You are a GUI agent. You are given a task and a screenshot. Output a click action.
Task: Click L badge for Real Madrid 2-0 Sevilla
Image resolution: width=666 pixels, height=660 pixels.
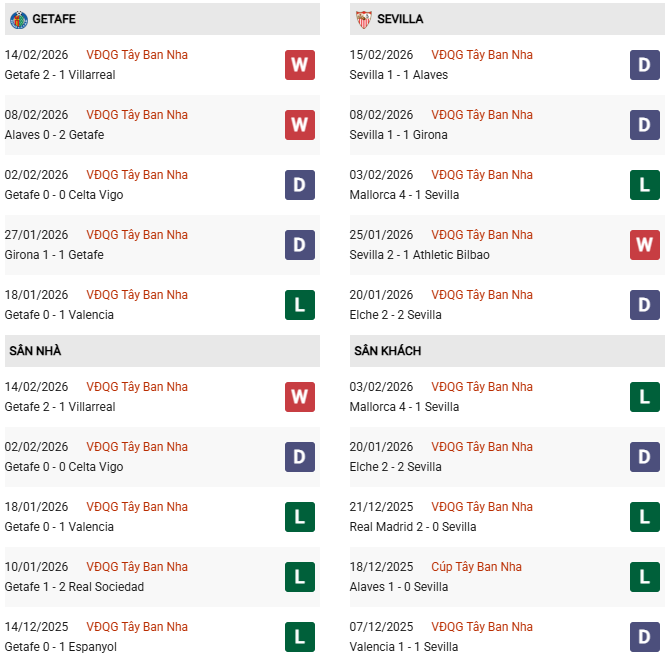tap(644, 517)
